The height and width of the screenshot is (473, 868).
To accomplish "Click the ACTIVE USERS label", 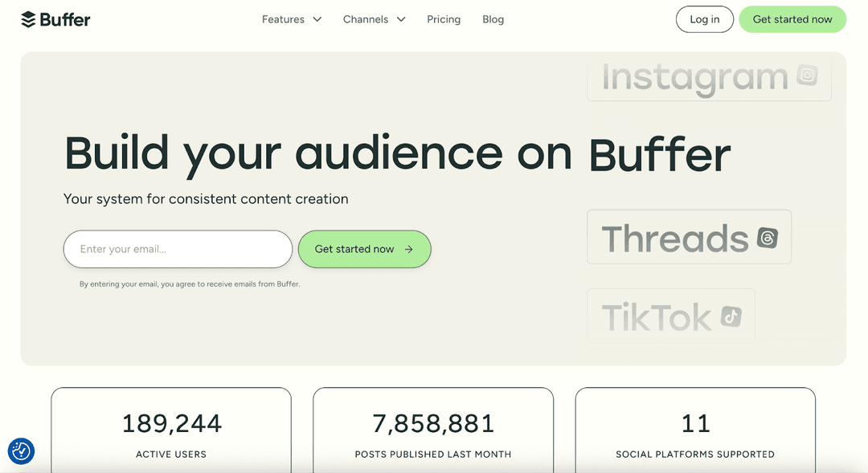I will tap(171, 455).
